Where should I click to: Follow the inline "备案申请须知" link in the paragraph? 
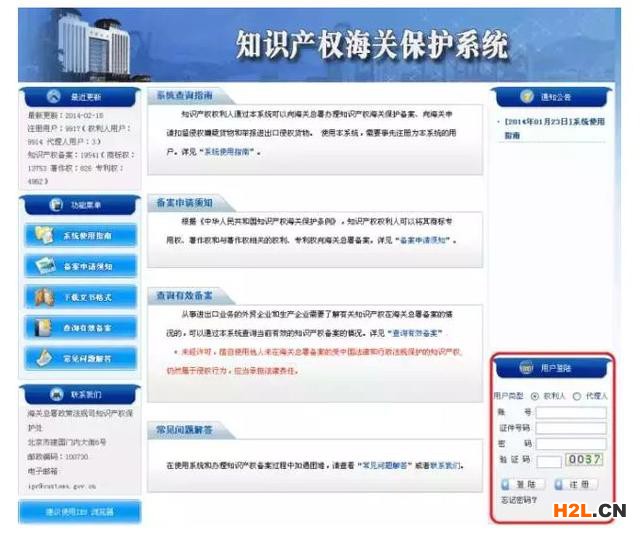(422, 240)
